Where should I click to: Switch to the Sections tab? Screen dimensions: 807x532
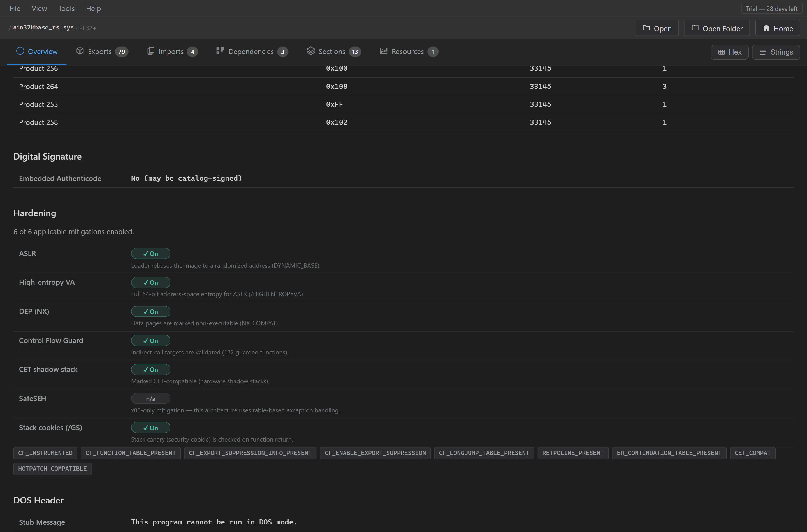(x=334, y=52)
